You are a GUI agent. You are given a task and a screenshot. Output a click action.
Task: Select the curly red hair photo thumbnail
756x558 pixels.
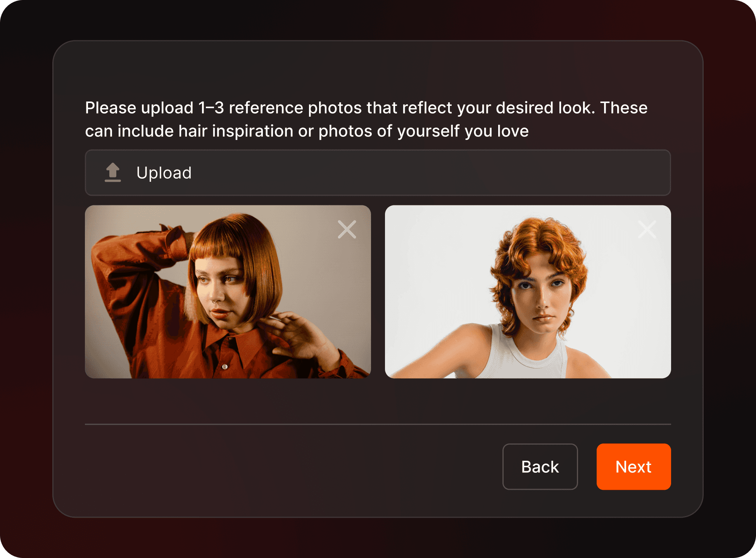click(x=528, y=292)
